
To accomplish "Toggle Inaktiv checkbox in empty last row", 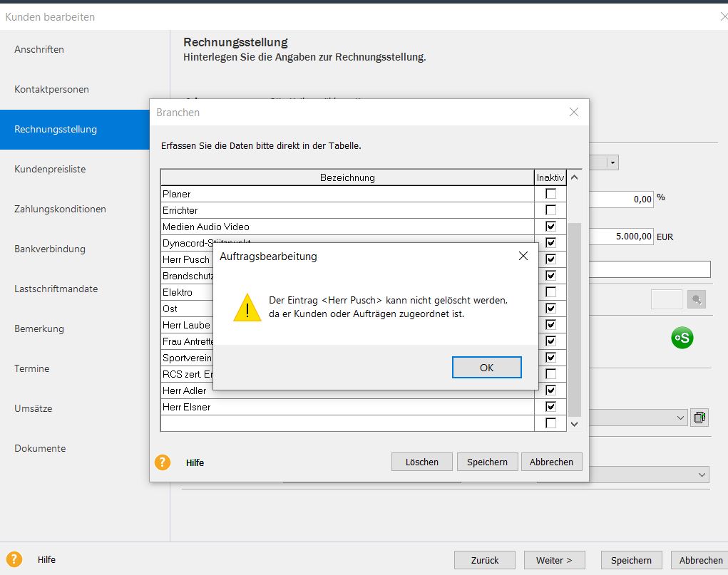I will pyautogui.click(x=550, y=423).
